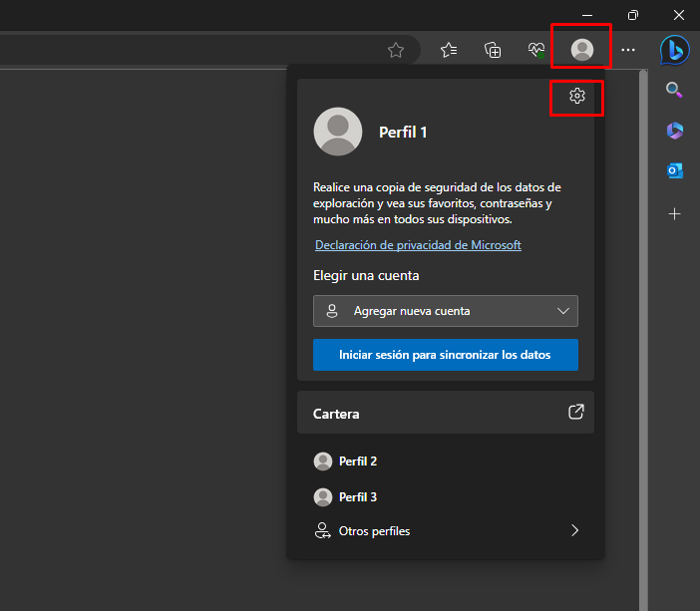700x611 pixels.
Task: Close the Edge browser window
Action: (x=679, y=15)
